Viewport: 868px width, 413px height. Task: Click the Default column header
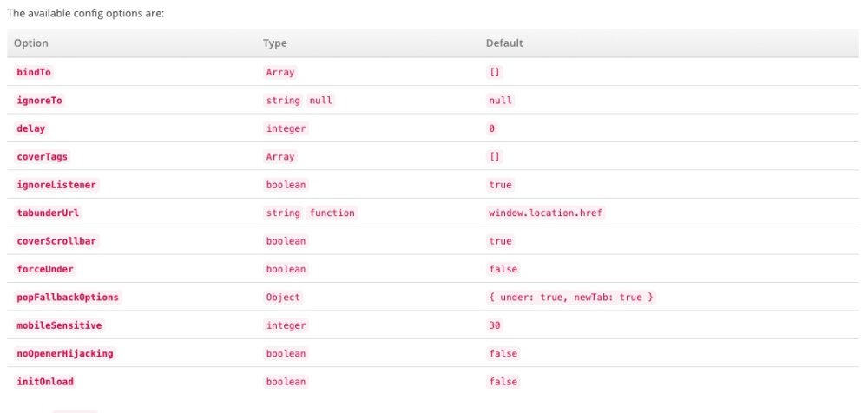504,43
